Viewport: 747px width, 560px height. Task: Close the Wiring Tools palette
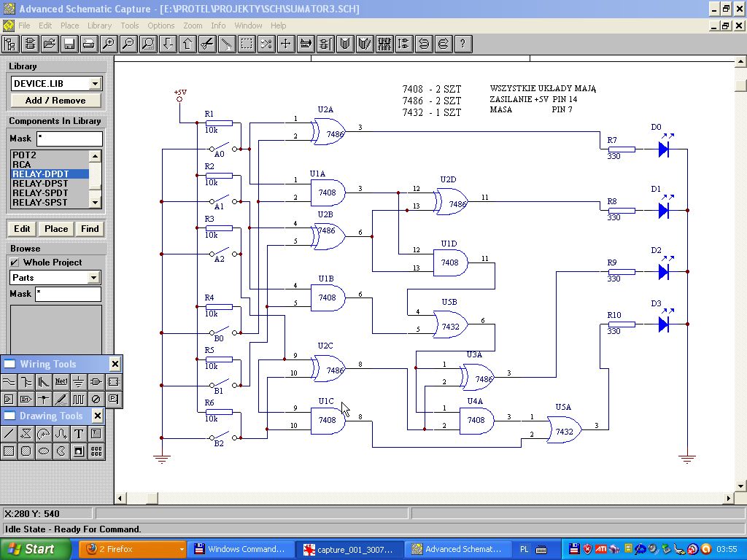pyautogui.click(x=115, y=365)
